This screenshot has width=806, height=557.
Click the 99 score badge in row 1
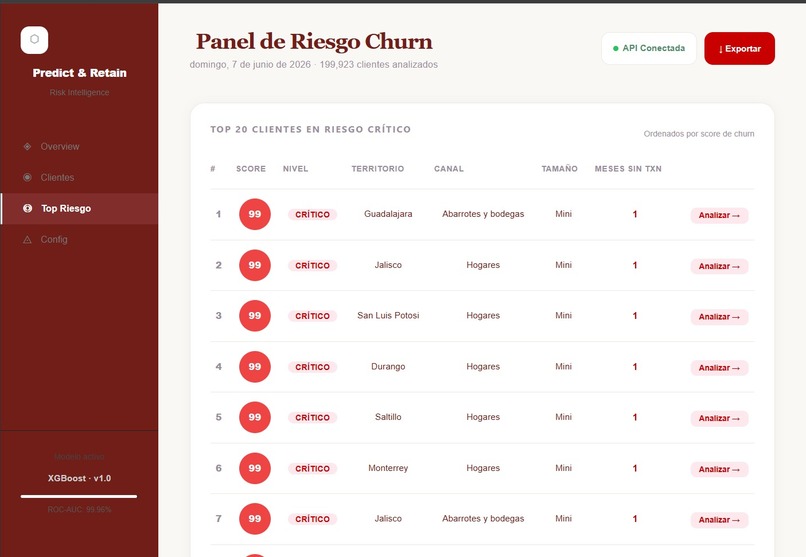[x=254, y=214]
